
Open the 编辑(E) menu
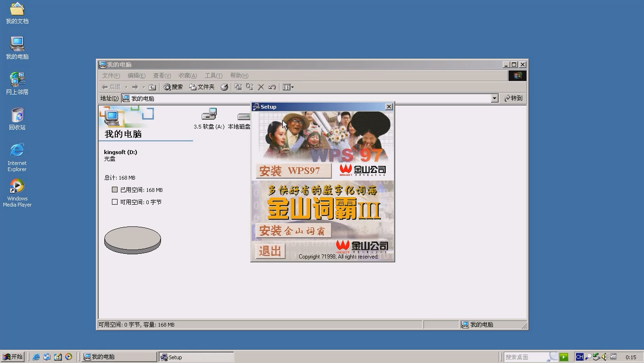(x=136, y=76)
